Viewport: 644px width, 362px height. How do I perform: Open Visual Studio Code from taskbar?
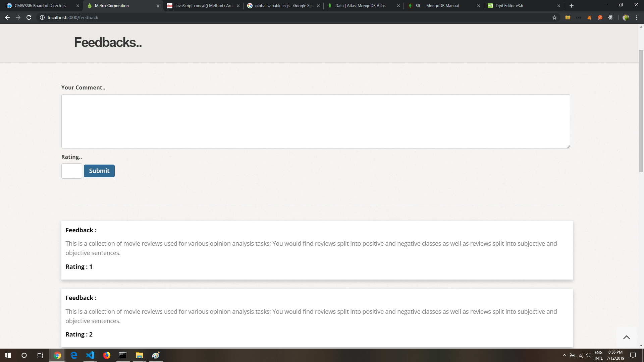tap(90, 355)
